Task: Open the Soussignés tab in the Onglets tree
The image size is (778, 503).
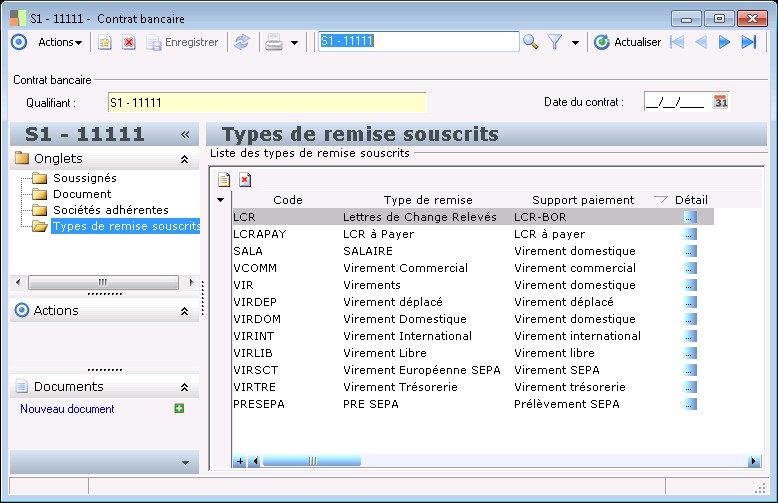Action: (x=84, y=178)
